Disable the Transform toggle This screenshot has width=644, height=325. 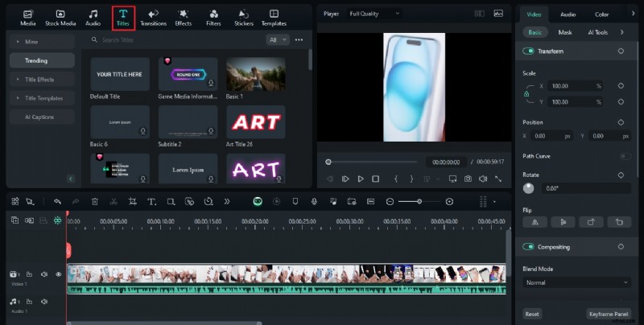[529, 51]
